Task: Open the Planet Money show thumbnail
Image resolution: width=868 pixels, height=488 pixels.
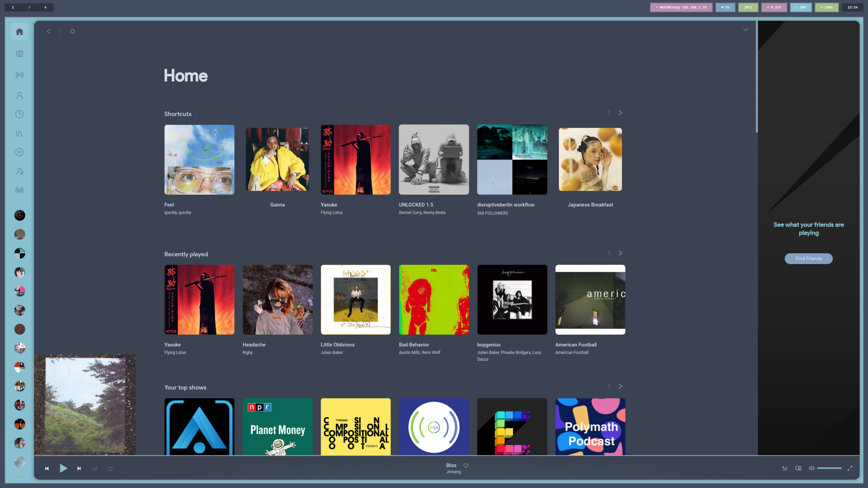Action: tap(277, 426)
